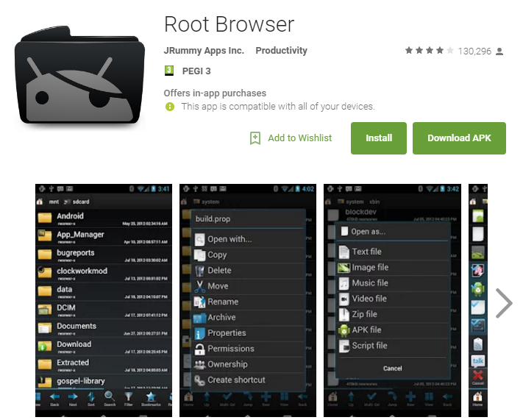
Task: Click the green PEGI 3 rating badge
Action: coord(169,71)
